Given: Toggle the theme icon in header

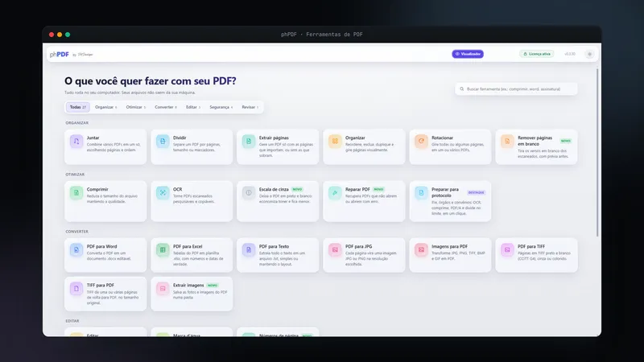Looking at the screenshot, I should 589,54.
